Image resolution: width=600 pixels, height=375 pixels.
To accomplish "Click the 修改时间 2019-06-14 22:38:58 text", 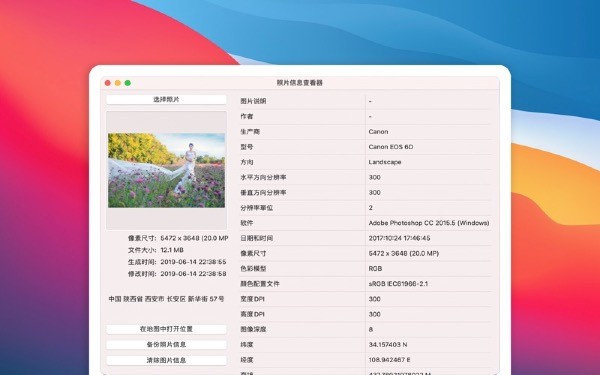I will [177, 274].
